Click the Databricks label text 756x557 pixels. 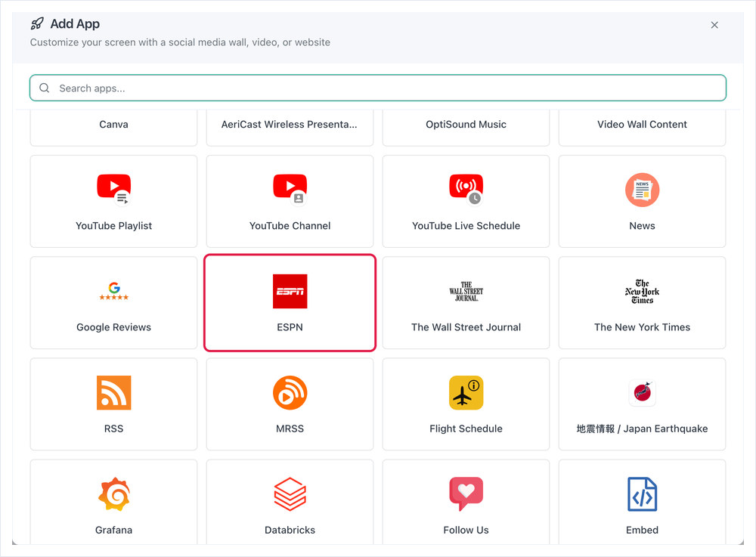click(290, 530)
